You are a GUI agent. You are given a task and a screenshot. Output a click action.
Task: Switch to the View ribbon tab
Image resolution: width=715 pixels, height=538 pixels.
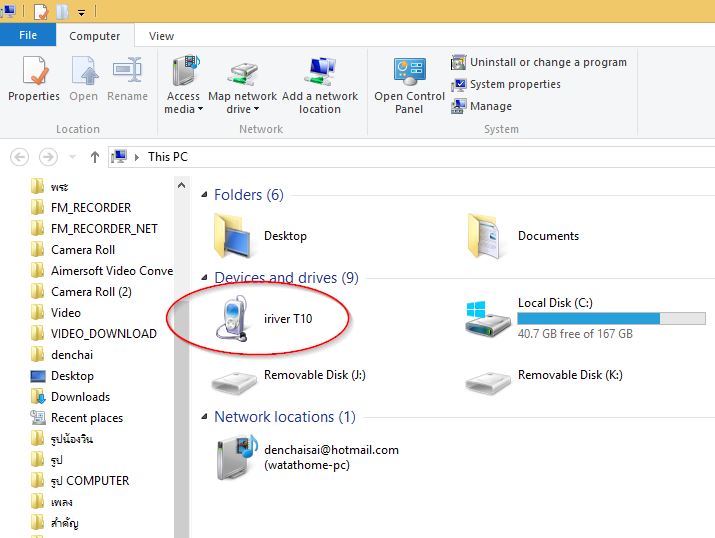[x=161, y=36]
